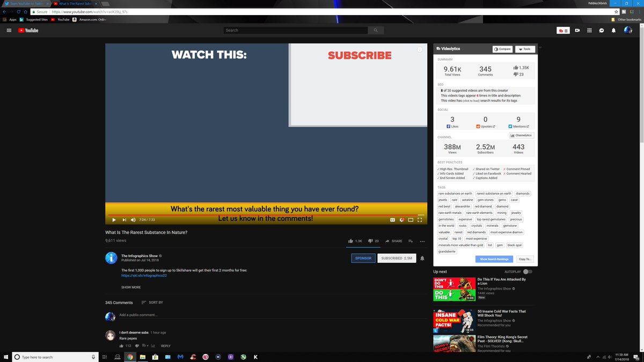Select the 'astatine' tag
Screen dimensions: 644x362
(x=467, y=200)
